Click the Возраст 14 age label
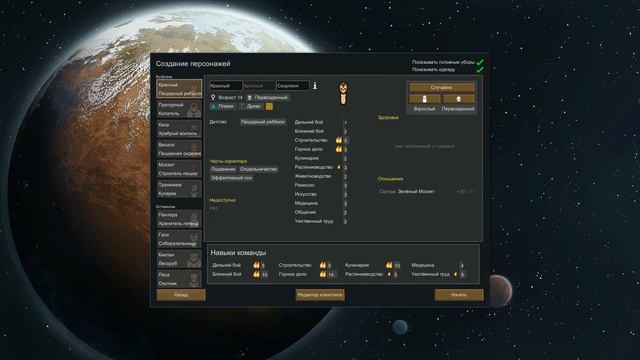The image size is (640, 360). 231,98
